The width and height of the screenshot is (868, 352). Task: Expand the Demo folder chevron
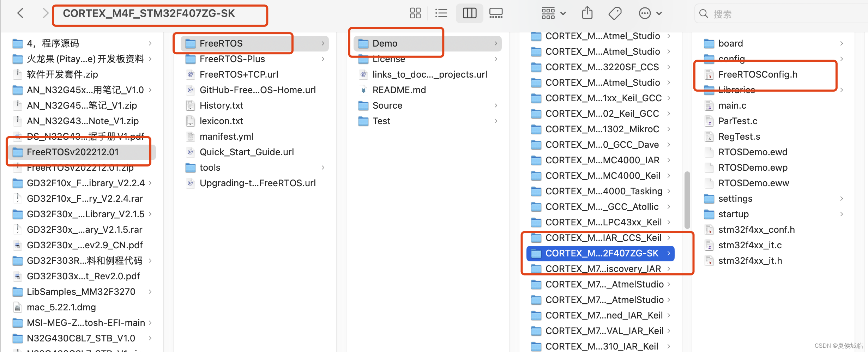(x=496, y=43)
